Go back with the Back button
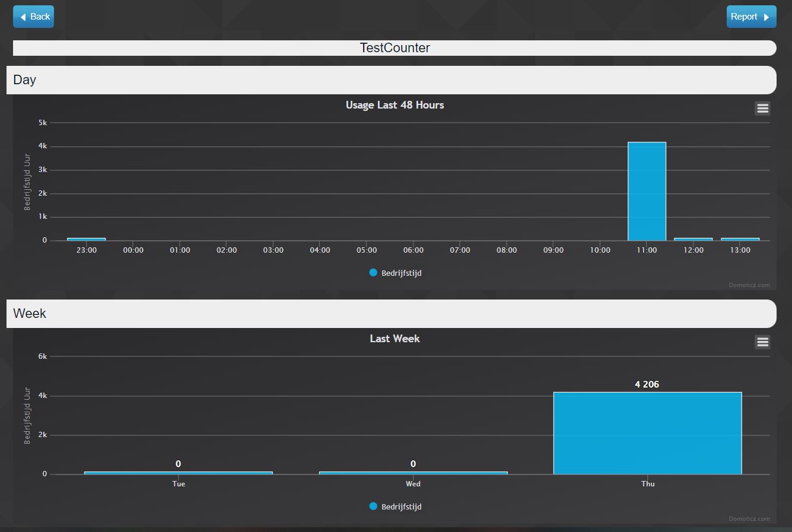792x532 pixels. 33,17
